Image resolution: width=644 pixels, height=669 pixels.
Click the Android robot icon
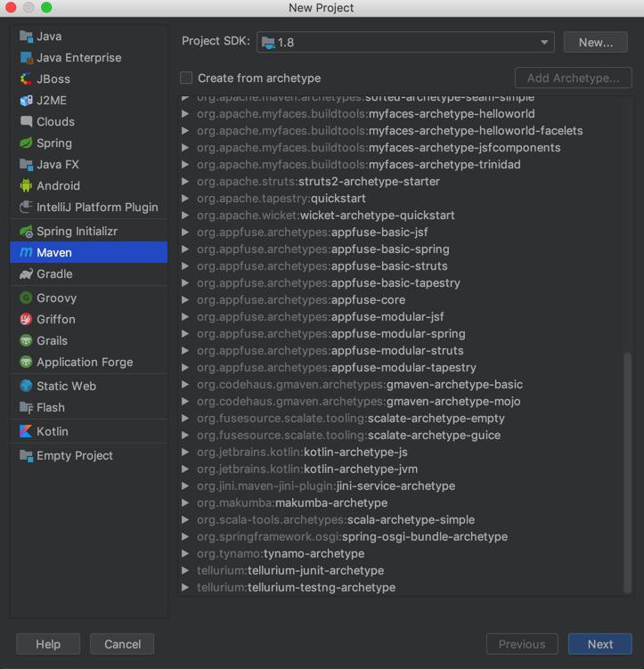point(26,186)
